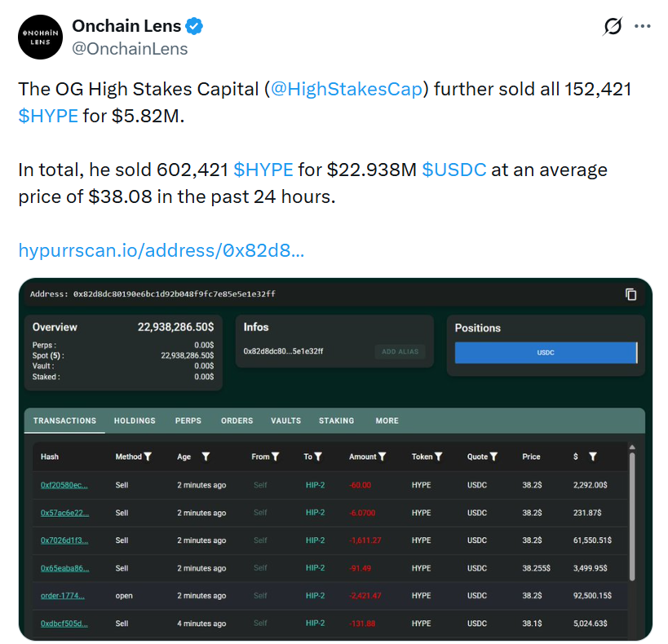
Task: Open the Staking tab
Action: click(336, 421)
